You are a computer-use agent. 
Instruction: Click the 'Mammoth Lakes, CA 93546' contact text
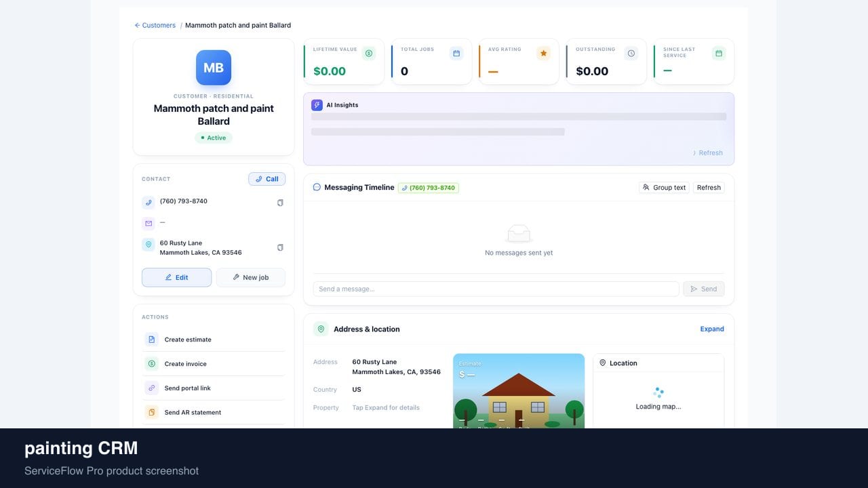(201, 253)
